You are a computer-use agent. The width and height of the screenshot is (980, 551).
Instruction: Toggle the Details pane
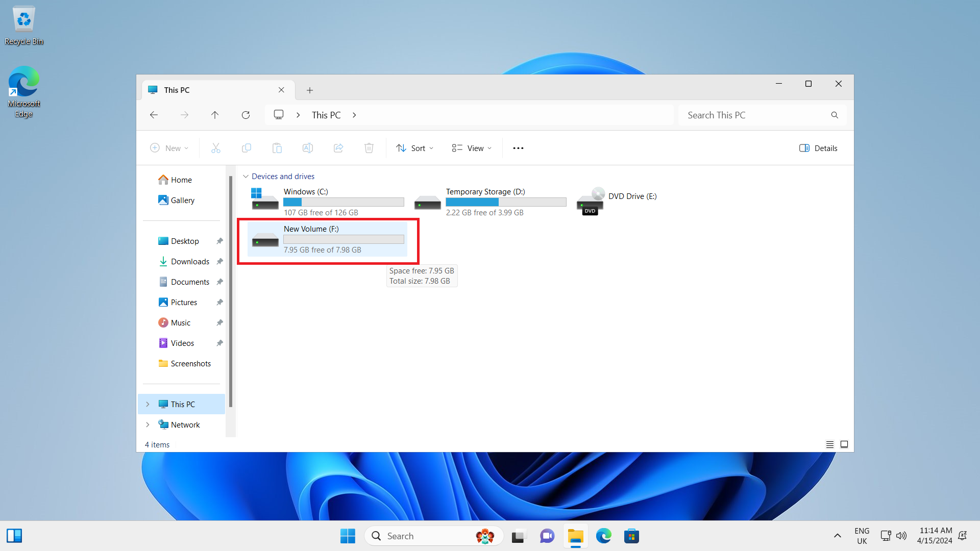click(x=818, y=148)
